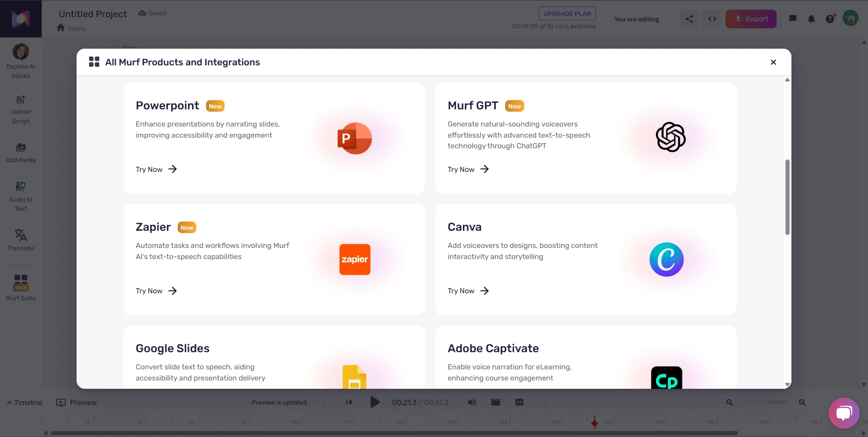
Task: Click the Zapier card heading
Action: tap(153, 227)
